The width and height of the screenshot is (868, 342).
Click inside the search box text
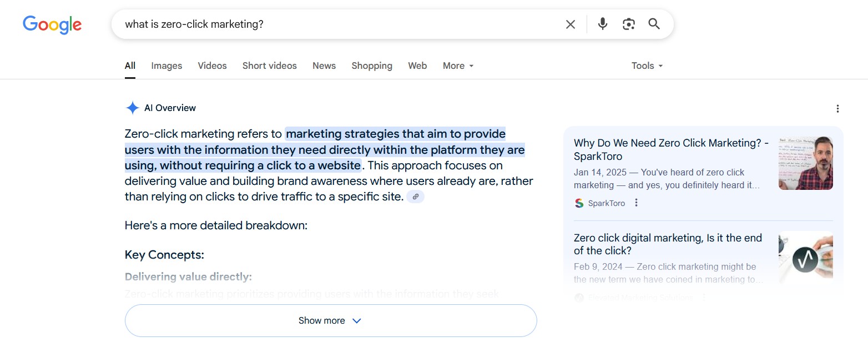[x=194, y=24]
